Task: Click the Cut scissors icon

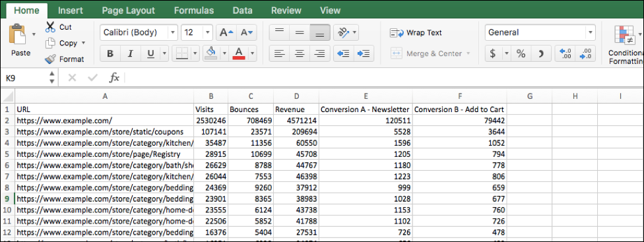Action: (50, 27)
